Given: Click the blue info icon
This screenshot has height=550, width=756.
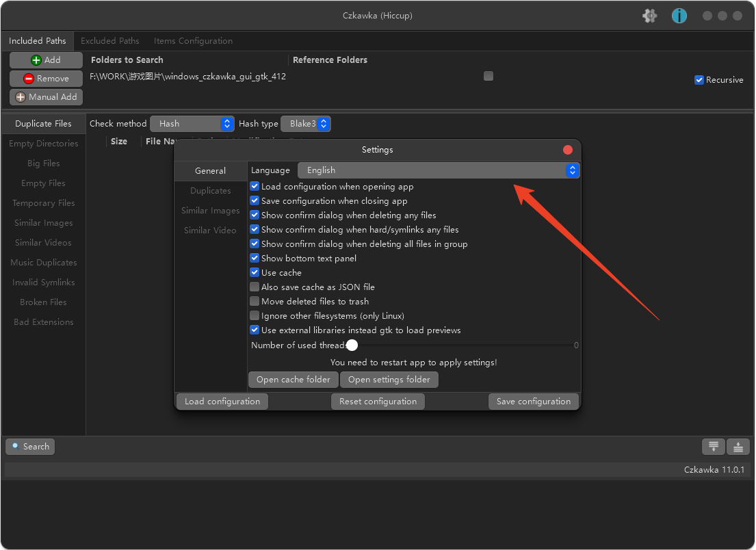Looking at the screenshot, I should pyautogui.click(x=679, y=16).
